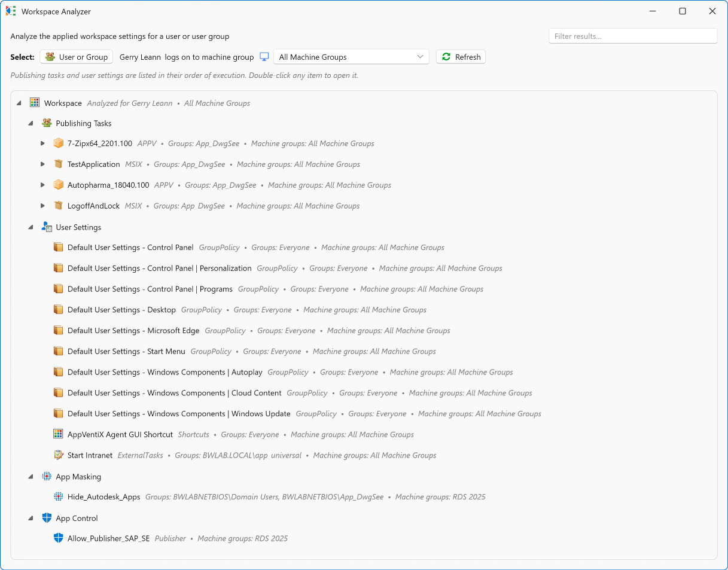Click the Refresh button

(461, 57)
